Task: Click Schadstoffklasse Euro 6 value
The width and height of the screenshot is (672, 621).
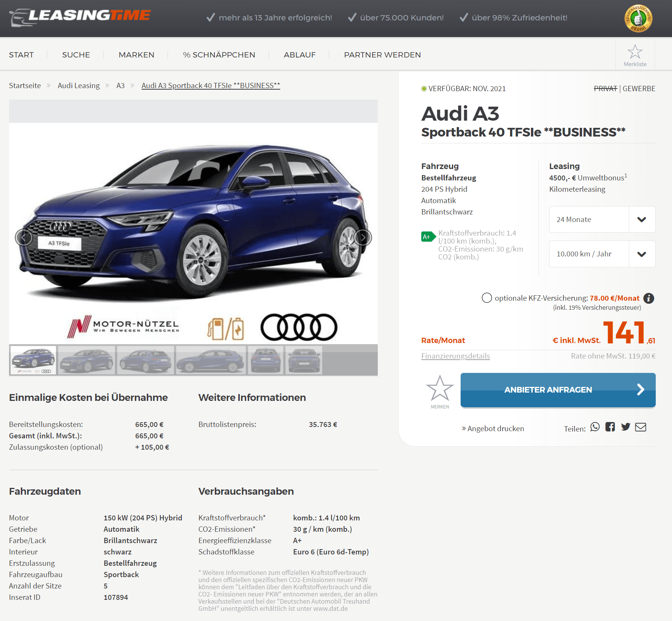Action: click(x=331, y=552)
